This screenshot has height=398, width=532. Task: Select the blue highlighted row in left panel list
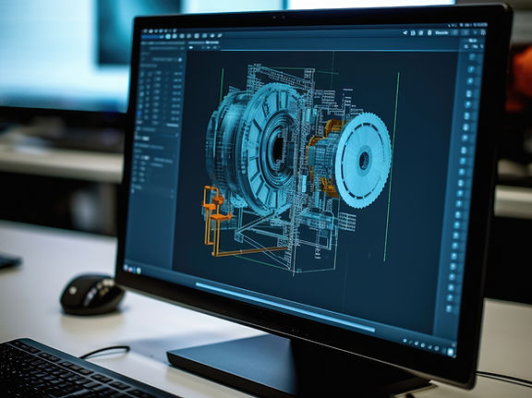coord(139,114)
